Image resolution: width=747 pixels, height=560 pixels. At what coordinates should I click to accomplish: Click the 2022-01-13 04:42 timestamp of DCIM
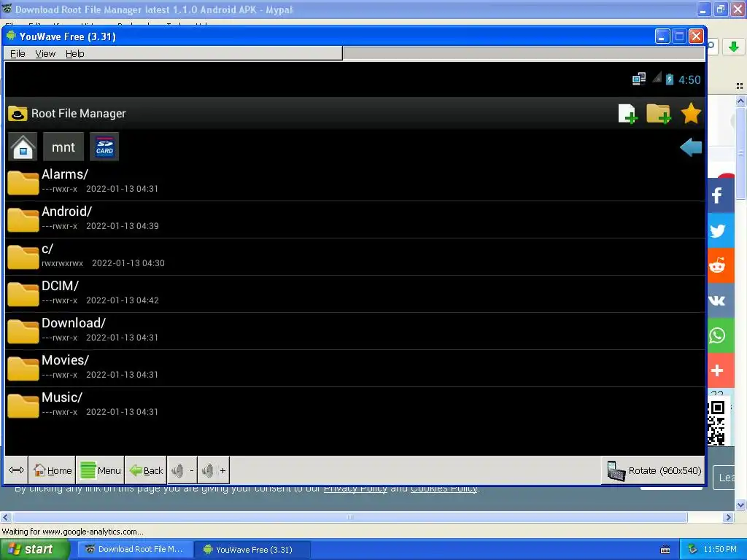pyautogui.click(x=123, y=300)
